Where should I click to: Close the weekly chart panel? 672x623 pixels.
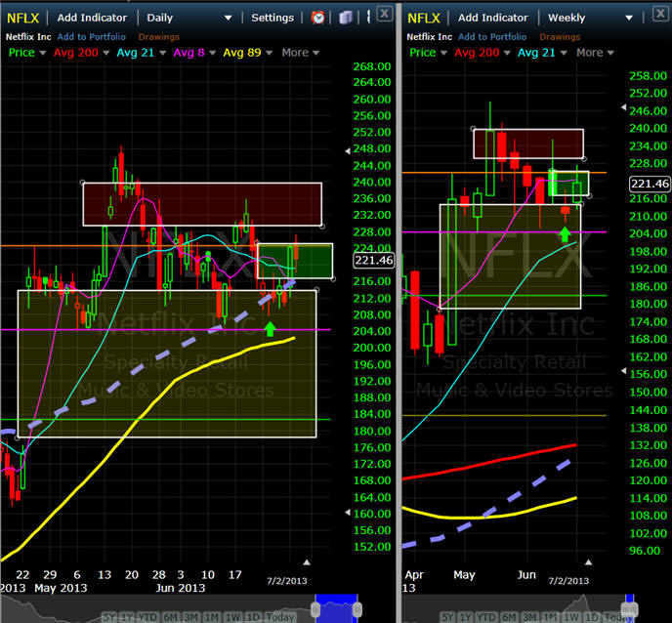pos(660,13)
